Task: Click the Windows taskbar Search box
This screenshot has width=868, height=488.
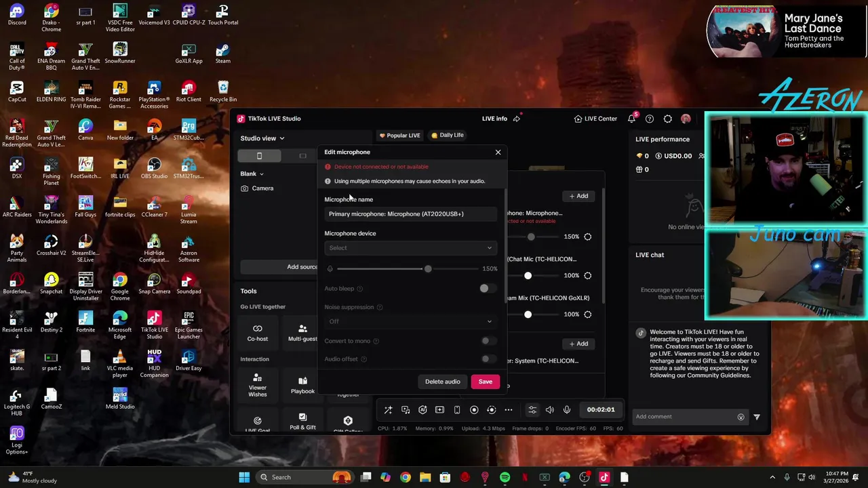Action: point(304,477)
